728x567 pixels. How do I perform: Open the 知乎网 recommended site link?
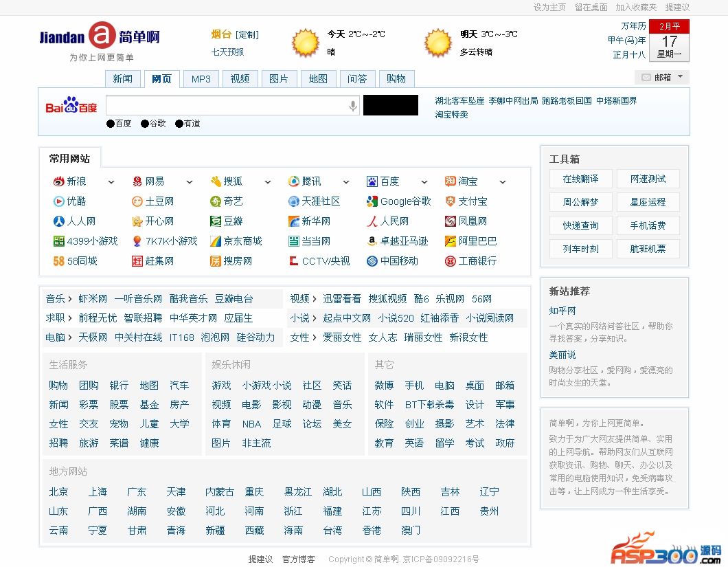[562, 311]
